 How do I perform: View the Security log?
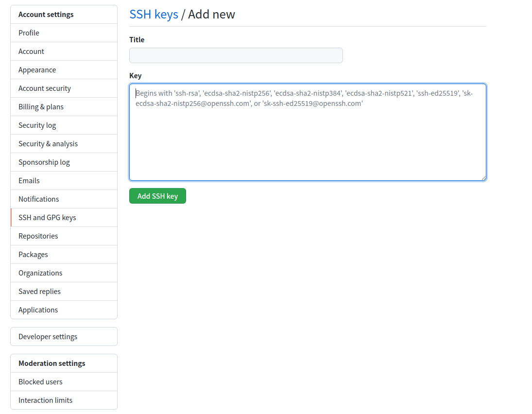tap(64, 125)
